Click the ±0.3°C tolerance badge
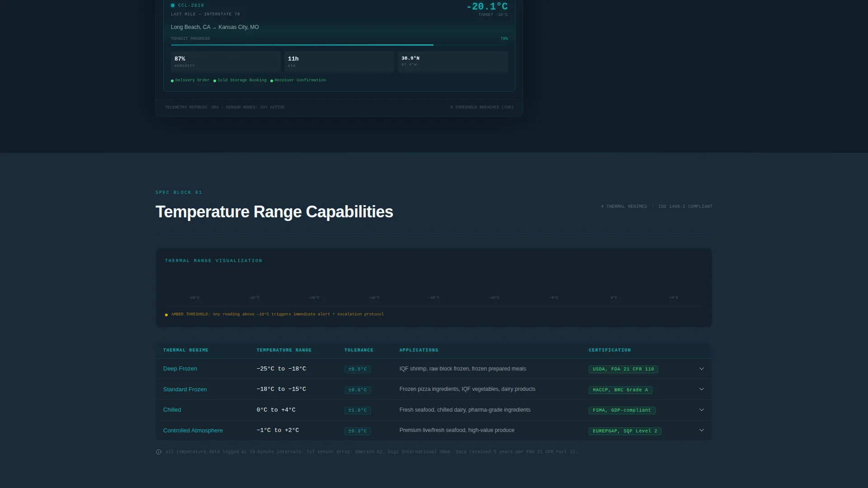 click(x=358, y=431)
